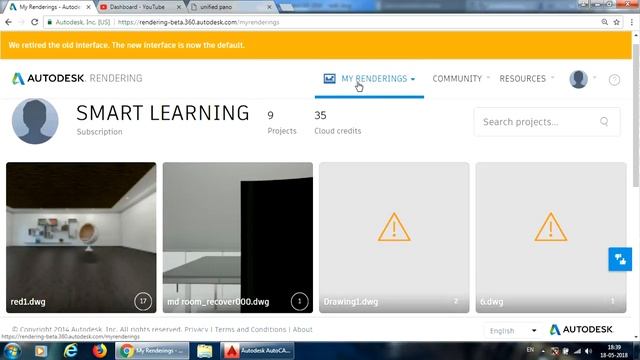The image size is (640, 360).
Task: Open the file explorer folder taskbar icon
Action: [x=204, y=351]
